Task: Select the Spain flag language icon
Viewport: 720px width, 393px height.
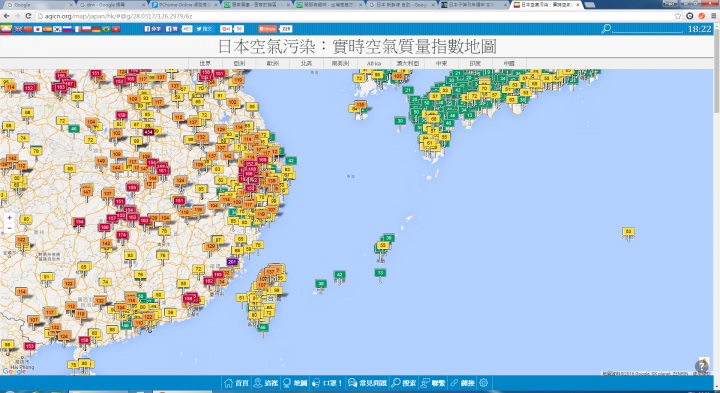Action: coord(48,29)
